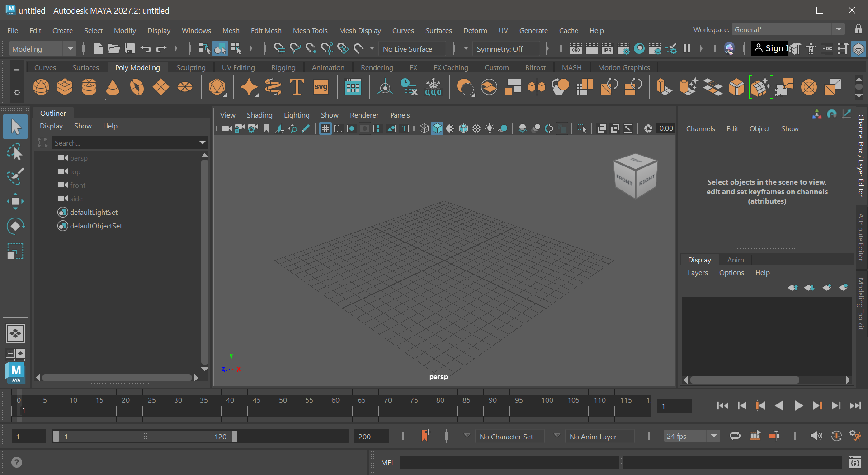Click the Outliner horizontal scrollbar
Image resolution: width=868 pixels, height=475 pixels.
(x=117, y=377)
